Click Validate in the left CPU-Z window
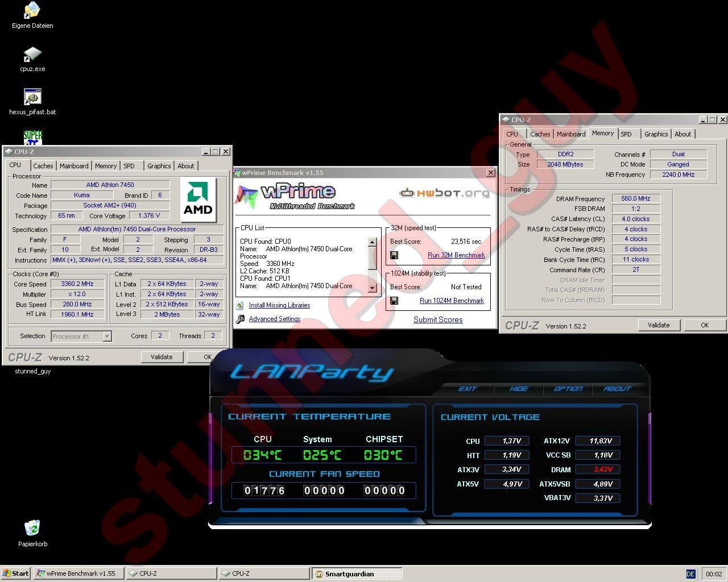 pos(162,357)
